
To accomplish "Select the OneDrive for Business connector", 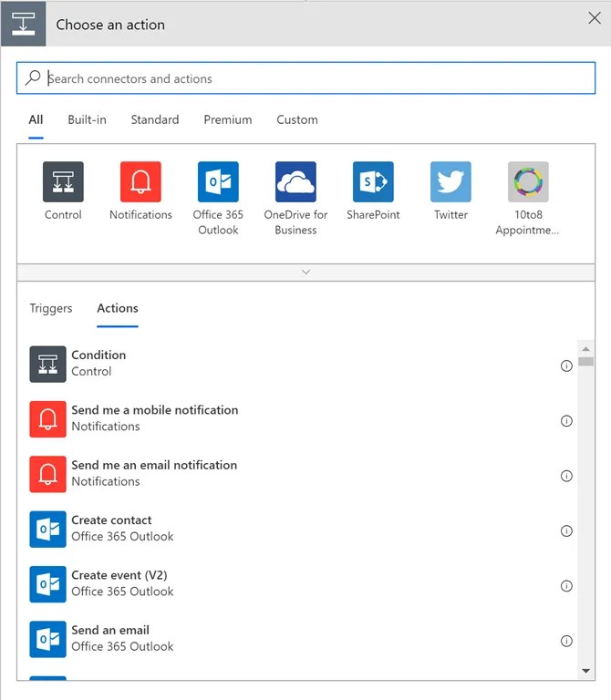I will tap(295, 181).
